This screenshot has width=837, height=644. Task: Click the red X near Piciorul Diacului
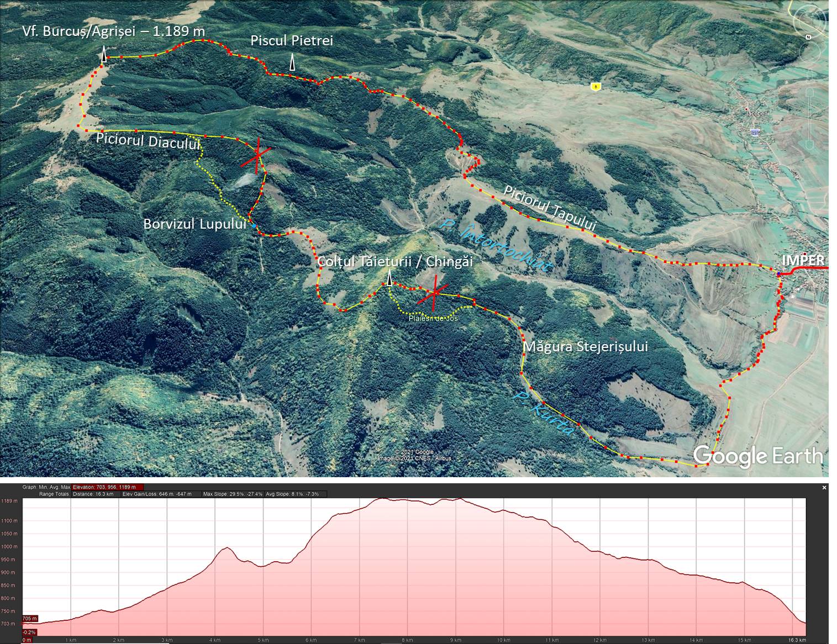(x=257, y=156)
